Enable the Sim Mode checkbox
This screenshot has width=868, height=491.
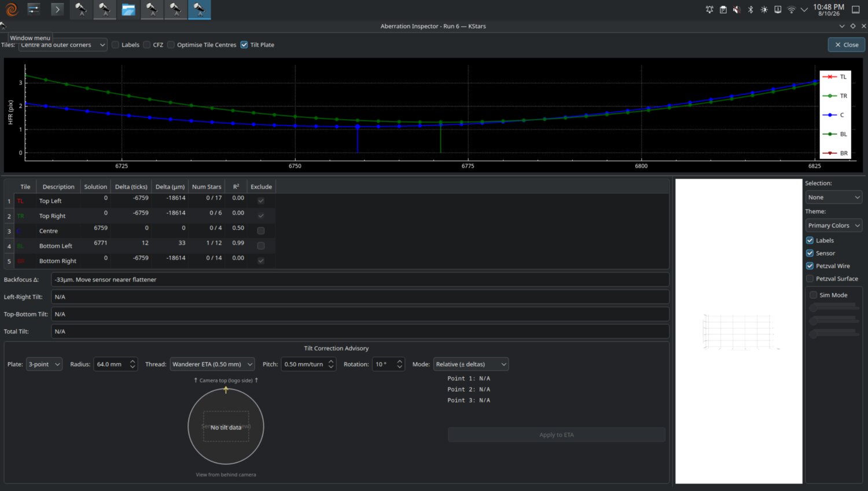pyautogui.click(x=814, y=295)
